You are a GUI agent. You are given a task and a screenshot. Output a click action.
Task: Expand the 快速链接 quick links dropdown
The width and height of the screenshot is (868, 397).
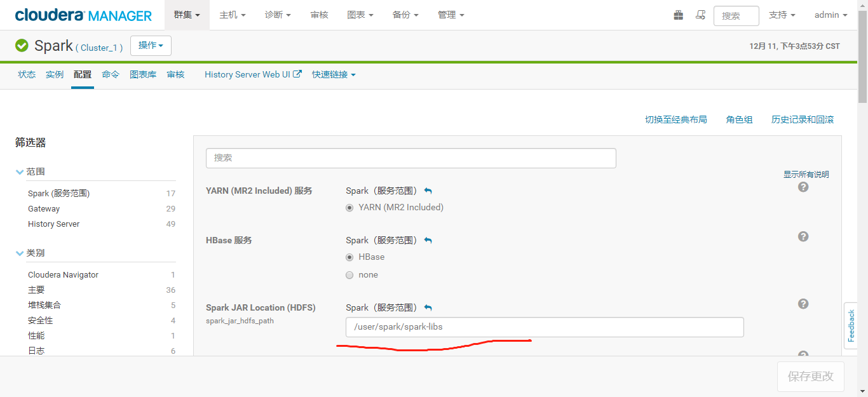[x=334, y=74]
